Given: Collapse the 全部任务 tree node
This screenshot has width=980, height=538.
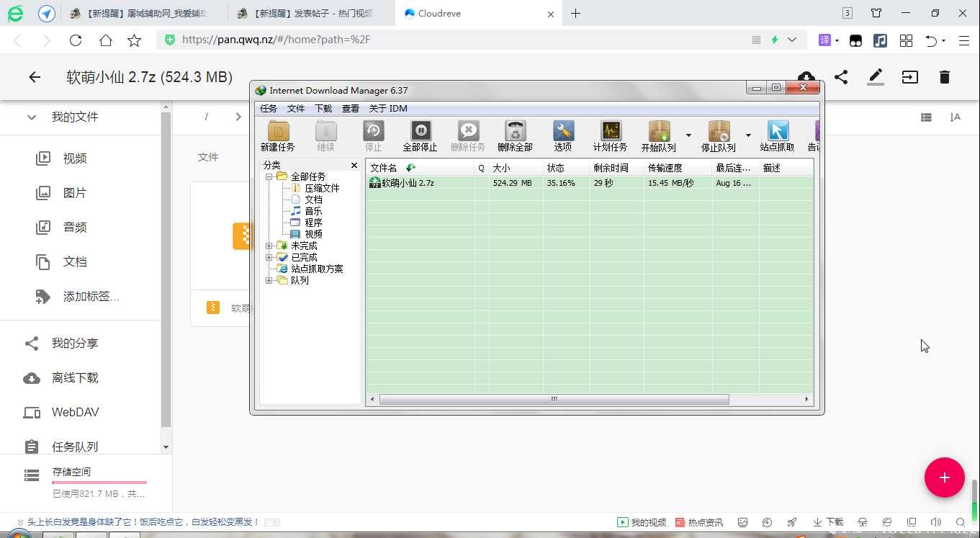Looking at the screenshot, I should coord(269,176).
